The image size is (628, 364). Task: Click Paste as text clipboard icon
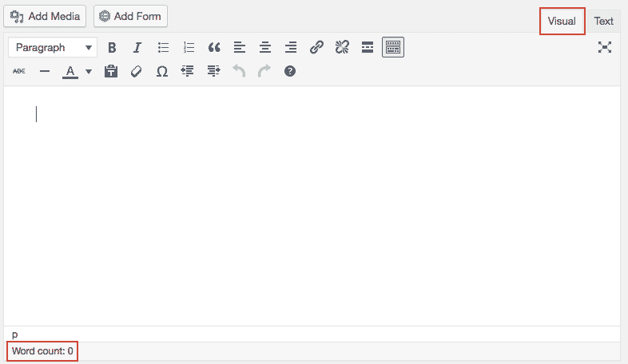tap(111, 71)
